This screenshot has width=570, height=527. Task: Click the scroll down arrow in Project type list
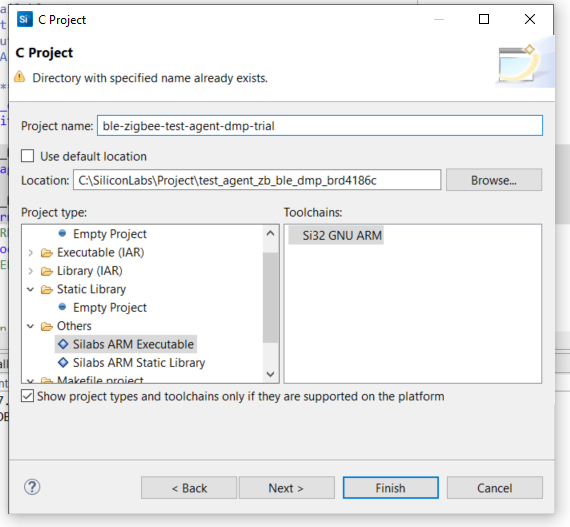click(x=270, y=374)
